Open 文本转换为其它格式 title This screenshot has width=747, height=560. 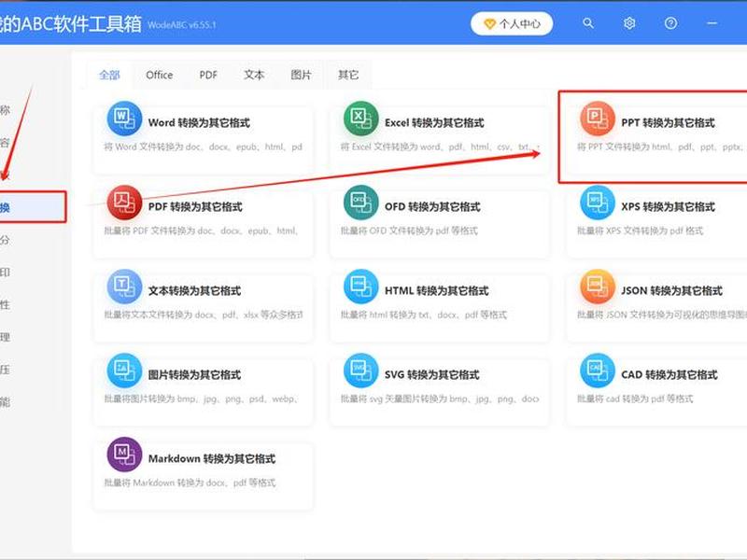click(194, 291)
